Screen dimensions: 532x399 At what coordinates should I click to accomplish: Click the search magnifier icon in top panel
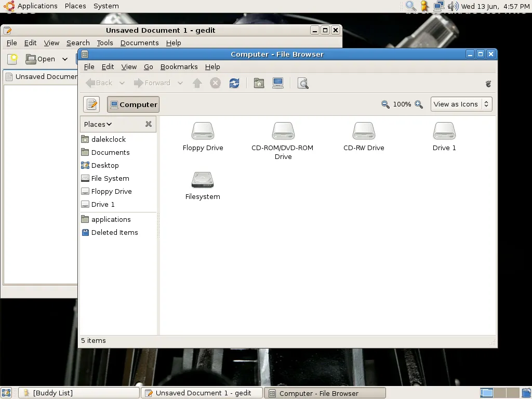click(410, 6)
